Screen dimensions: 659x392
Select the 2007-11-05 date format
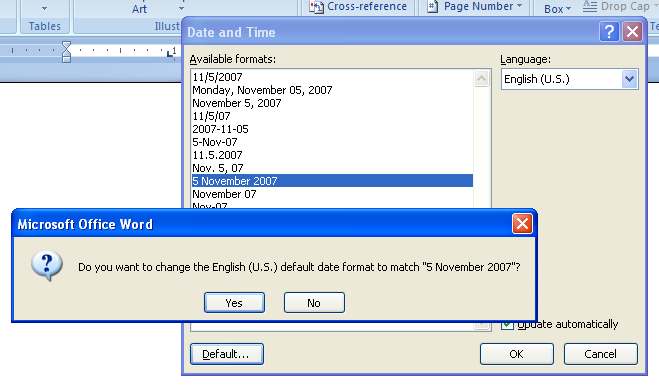(x=332, y=129)
